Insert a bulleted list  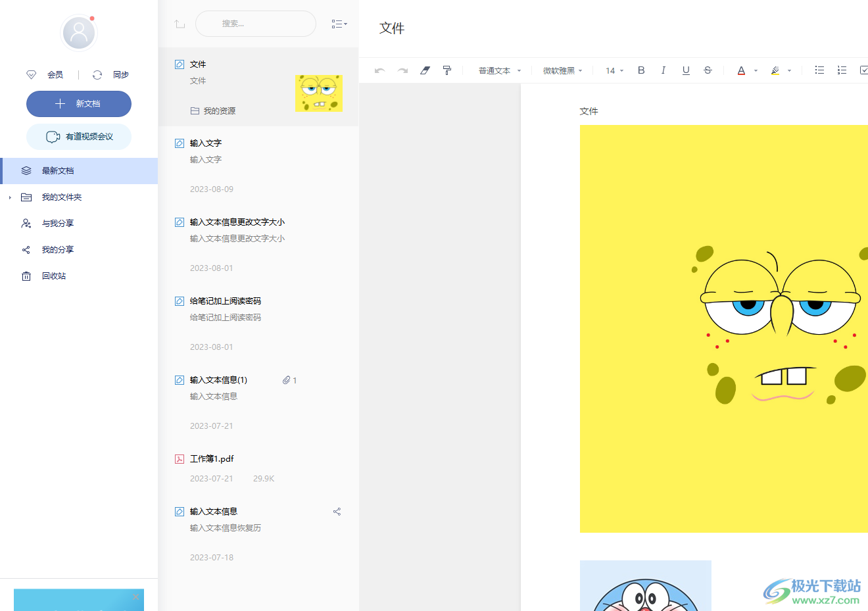click(x=819, y=70)
